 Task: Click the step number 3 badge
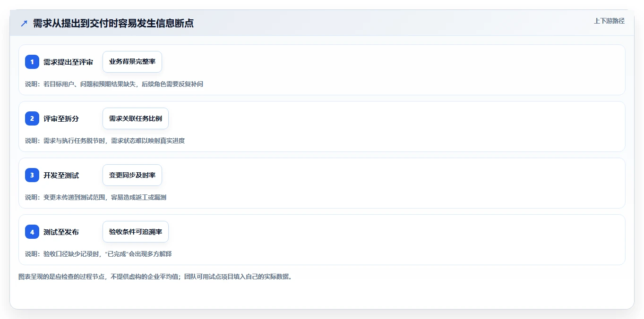point(32,175)
